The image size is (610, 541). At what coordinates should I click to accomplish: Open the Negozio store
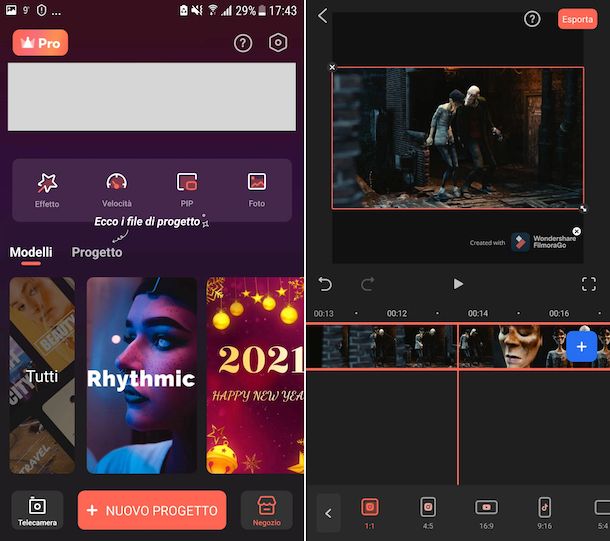point(266,510)
